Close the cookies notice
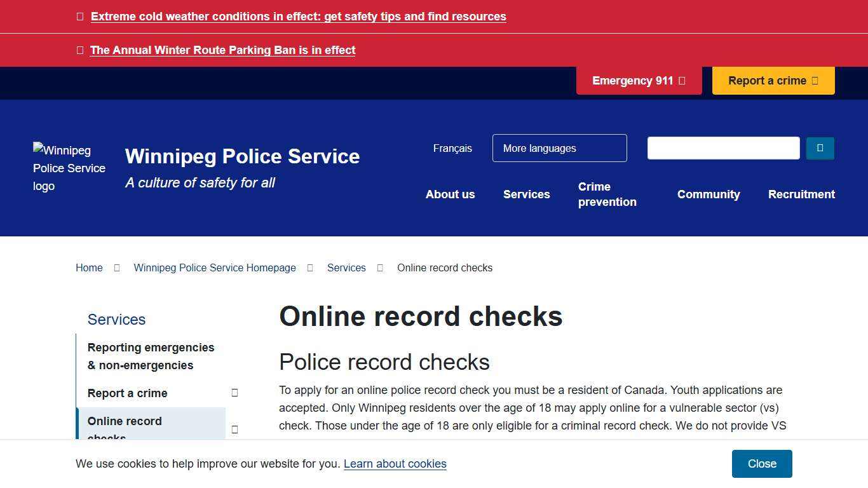The height and width of the screenshot is (488, 868). coord(761,464)
